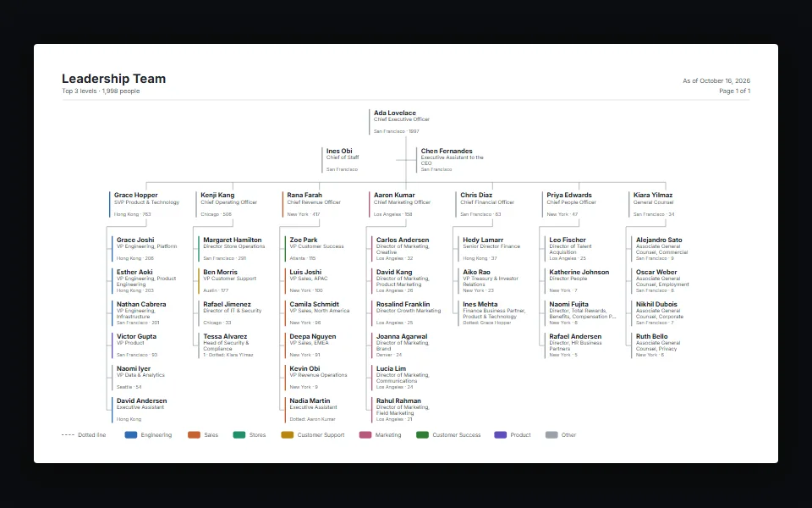The width and height of the screenshot is (812, 508).
Task: Pick Deepa Nguyen, VP Sales EMEA
Action: [x=321, y=345]
